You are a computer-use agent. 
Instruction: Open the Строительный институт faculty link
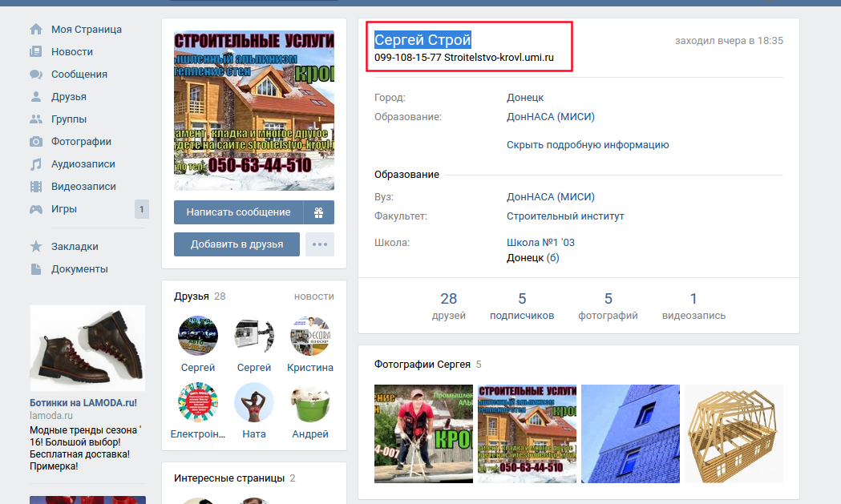point(565,216)
